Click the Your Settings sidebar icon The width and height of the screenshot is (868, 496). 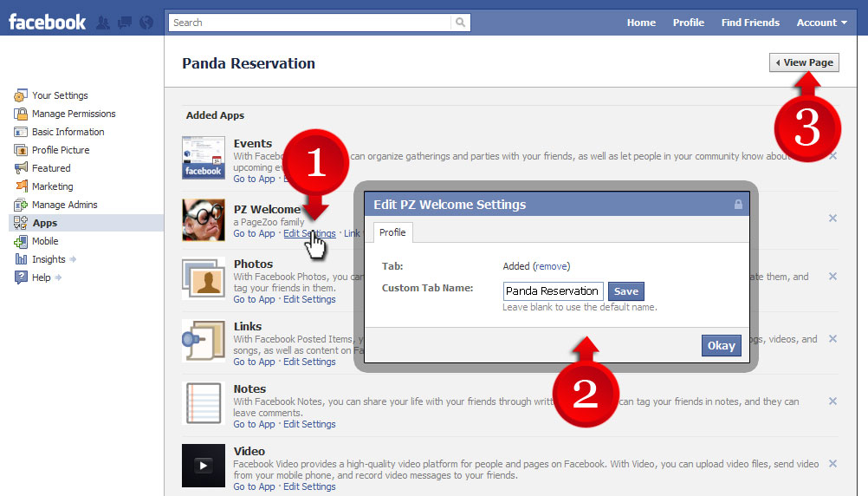[x=21, y=95]
